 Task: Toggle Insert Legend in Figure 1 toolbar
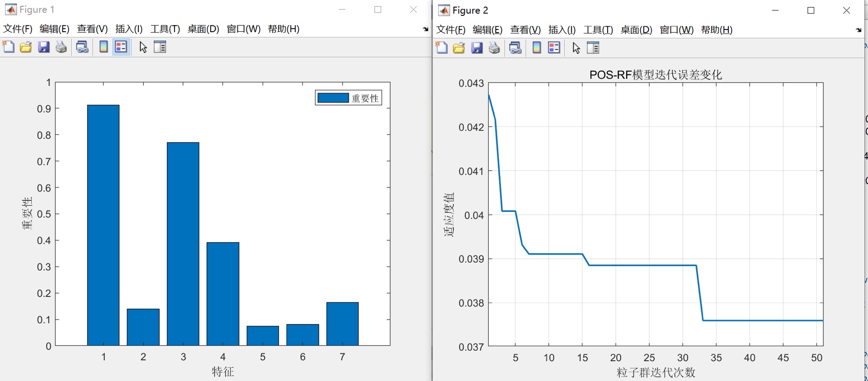coord(121,47)
